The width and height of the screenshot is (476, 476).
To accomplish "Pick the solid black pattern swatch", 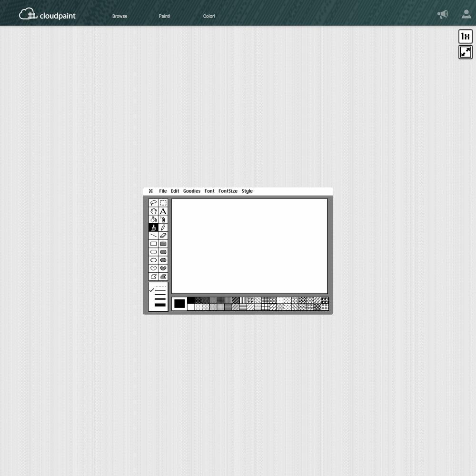I will (191, 300).
